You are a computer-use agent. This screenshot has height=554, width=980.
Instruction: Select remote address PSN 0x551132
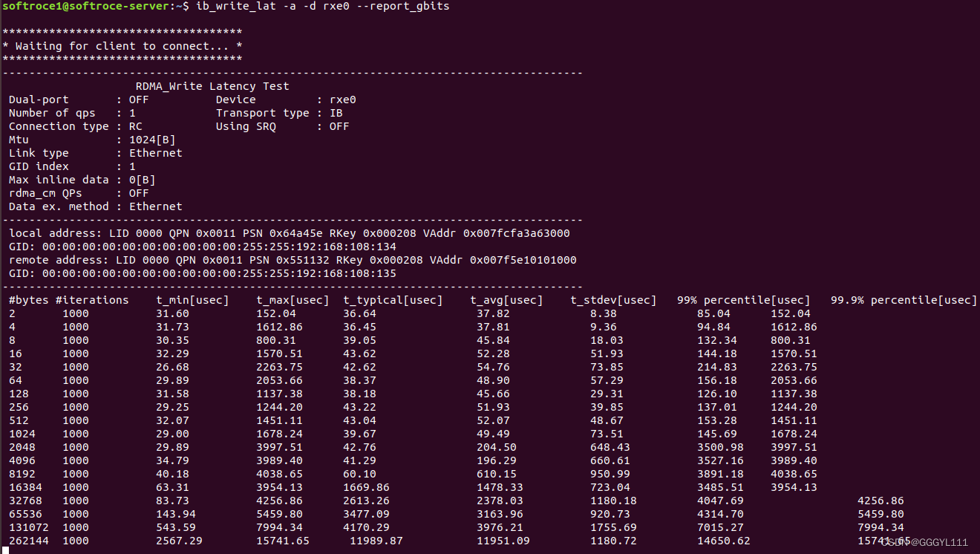coord(293,260)
